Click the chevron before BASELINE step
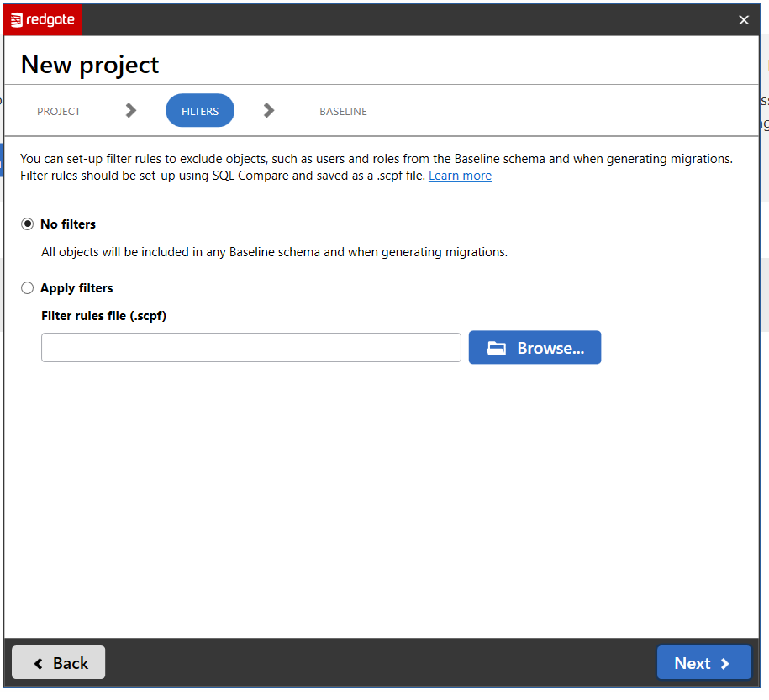 pos(268,110)
